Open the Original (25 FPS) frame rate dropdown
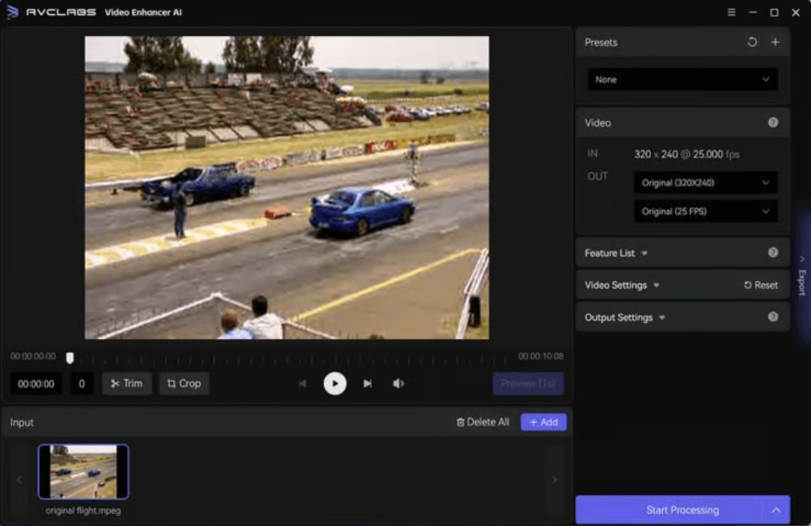Screen dimensions: 812x526 pos(705,211)
